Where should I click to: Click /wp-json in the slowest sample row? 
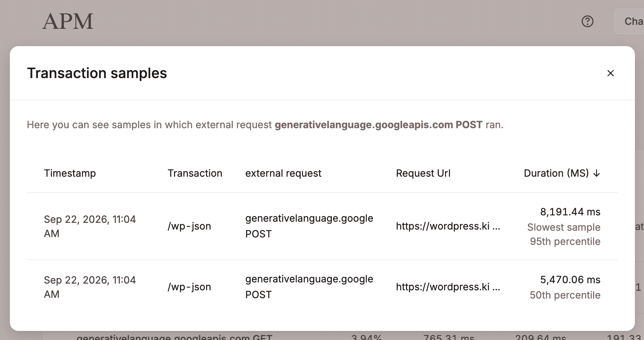point(189,226)
